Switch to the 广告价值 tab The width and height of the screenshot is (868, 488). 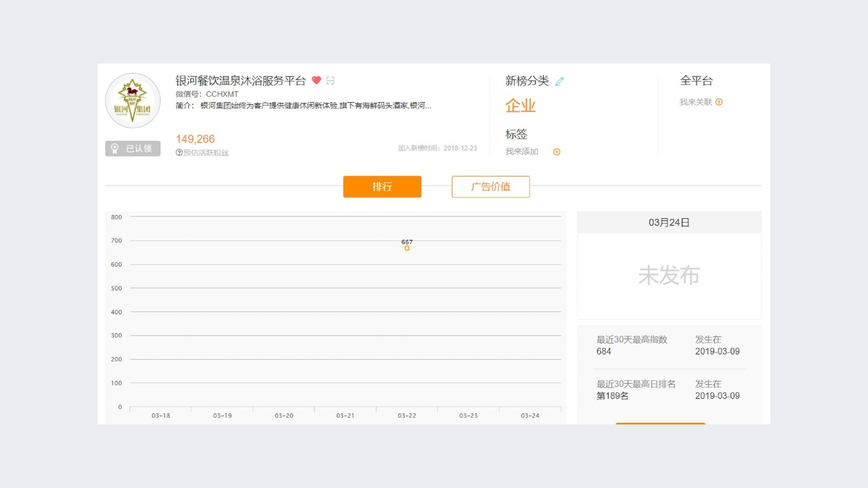click(490, 186)
